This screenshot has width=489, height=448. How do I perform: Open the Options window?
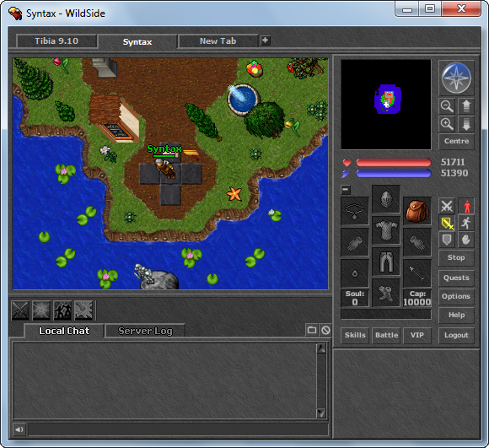click(x=456, y=296)
